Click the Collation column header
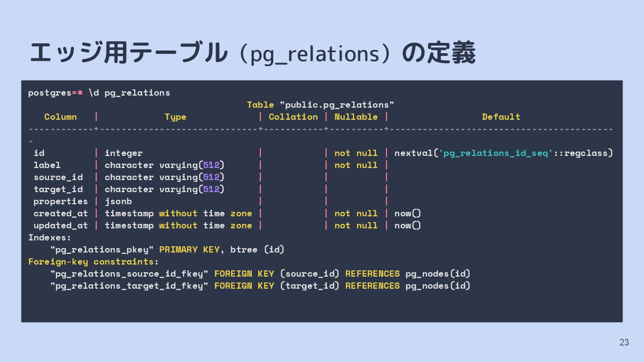The width and height of the screenshot is (644, 362). click(293, 117)
